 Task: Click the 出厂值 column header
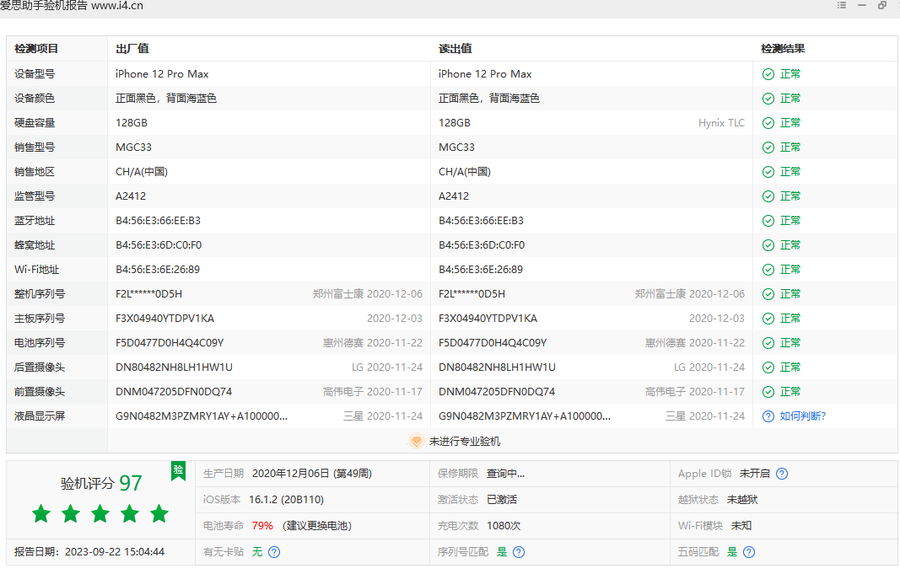(132, 49)
